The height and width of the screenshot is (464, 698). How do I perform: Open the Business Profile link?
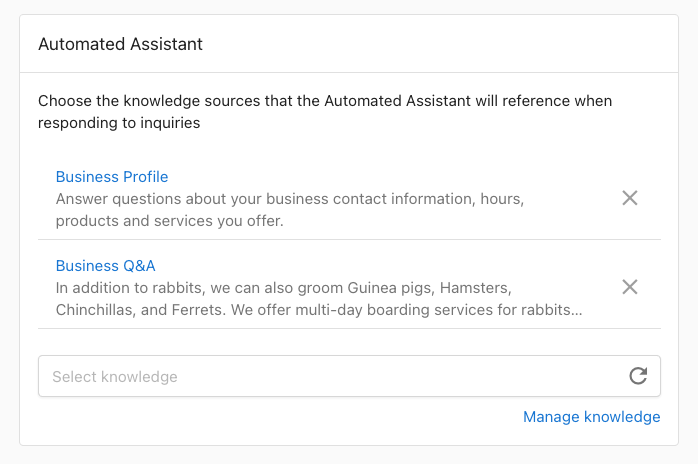click(112, 177)
